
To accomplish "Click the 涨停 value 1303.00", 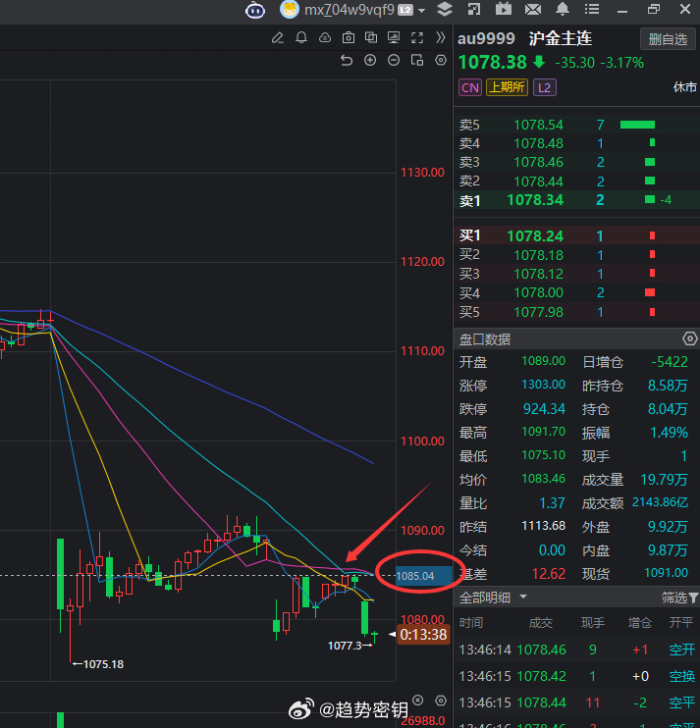I will click(544, 385).
